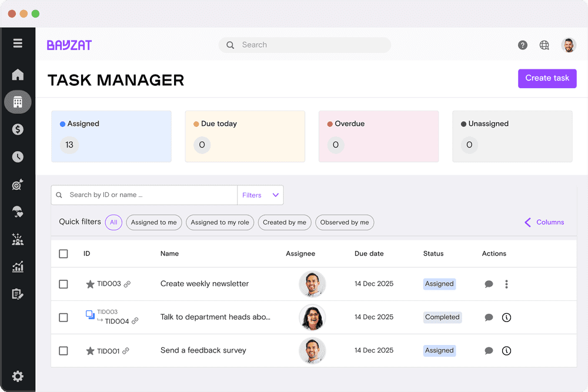This screenshot has height=392, width=588.
Task: Select the Created by me quick filter
Action: [285, 222]
